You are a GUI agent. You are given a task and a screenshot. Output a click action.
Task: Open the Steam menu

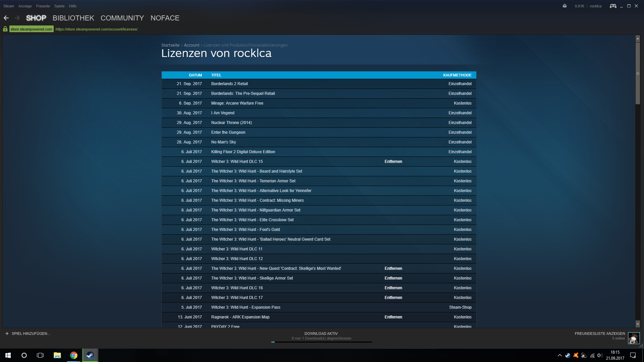point(9,6)
